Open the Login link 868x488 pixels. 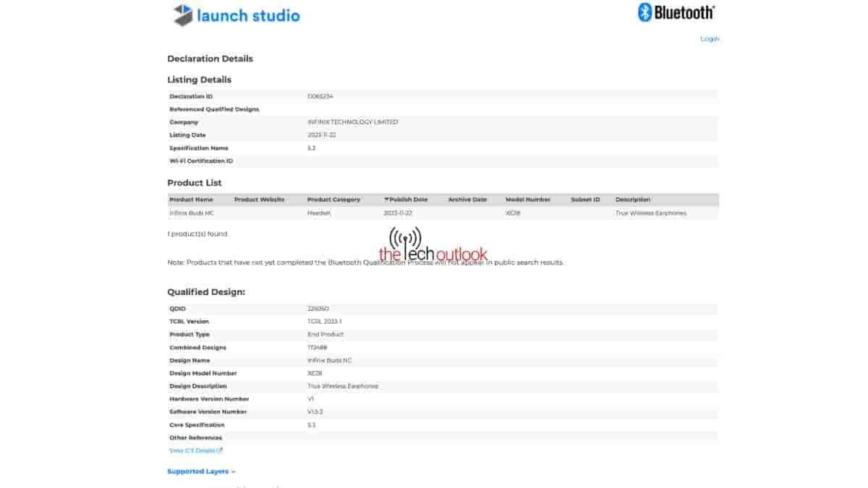(x=709, y=38)
